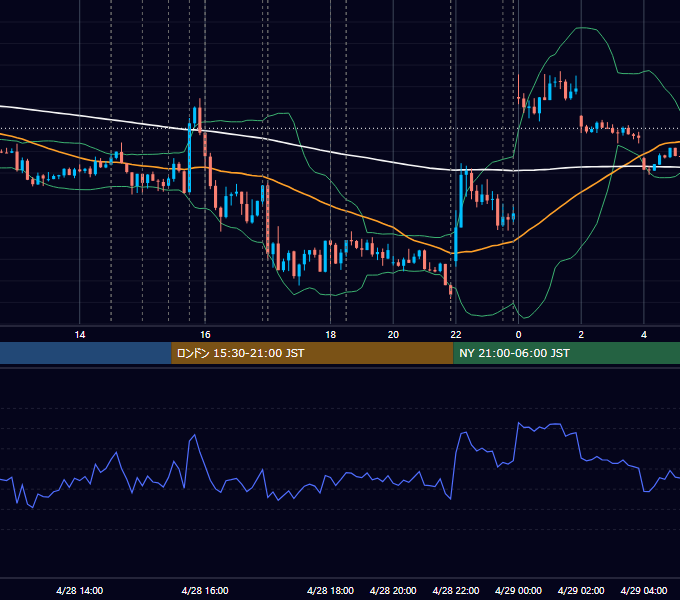680x600 pixels.
Task: Click the 4/29 00:00 date label
Action: pyautogui.click(x=518, y=590)
